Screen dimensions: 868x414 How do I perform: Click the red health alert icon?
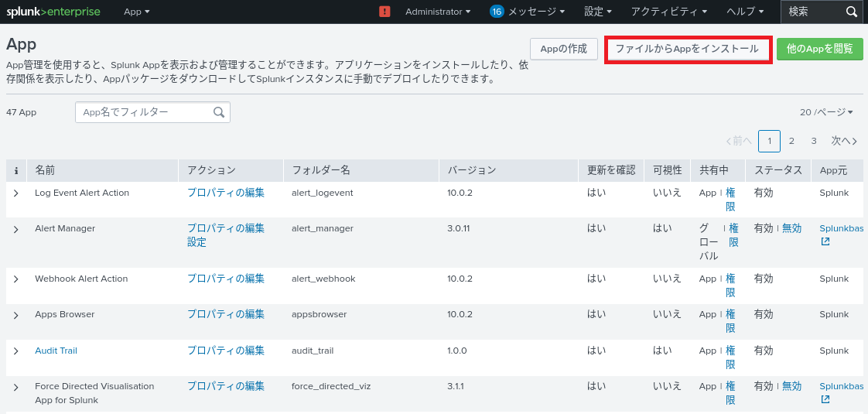pyautogui.click(x=385, y=12)
